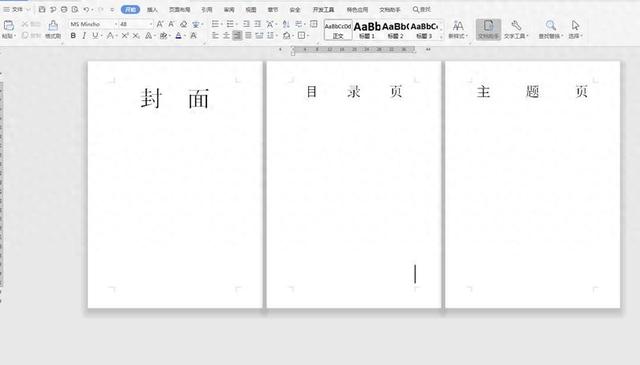Screen dimensions: 640x365
Task: Click the Bulleted List icon
Action: tap(215, 24)
